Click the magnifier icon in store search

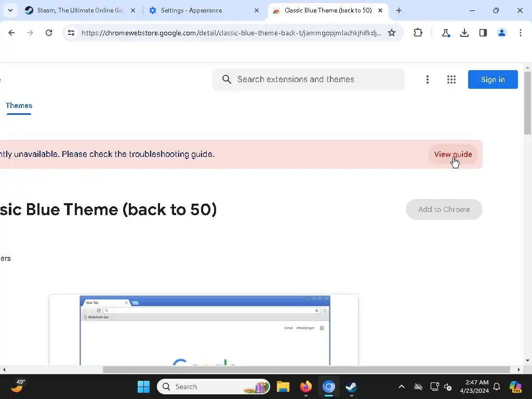click(227, 79)
